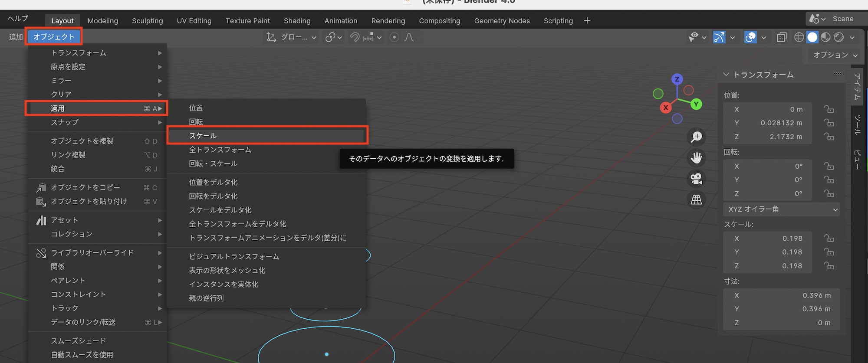The height and width of the screenshot is (363, 868).
Task: Lock the X location field padlock
Action: tap(829, 109)
